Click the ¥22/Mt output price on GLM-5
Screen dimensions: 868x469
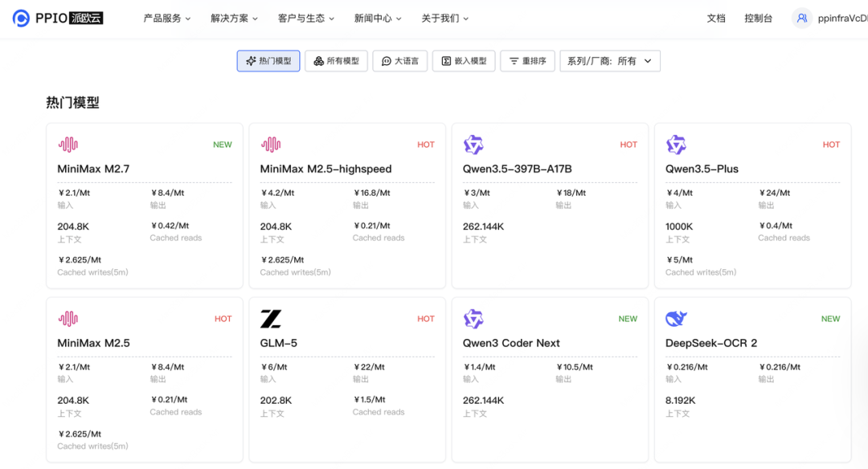(x=369, y=367)
